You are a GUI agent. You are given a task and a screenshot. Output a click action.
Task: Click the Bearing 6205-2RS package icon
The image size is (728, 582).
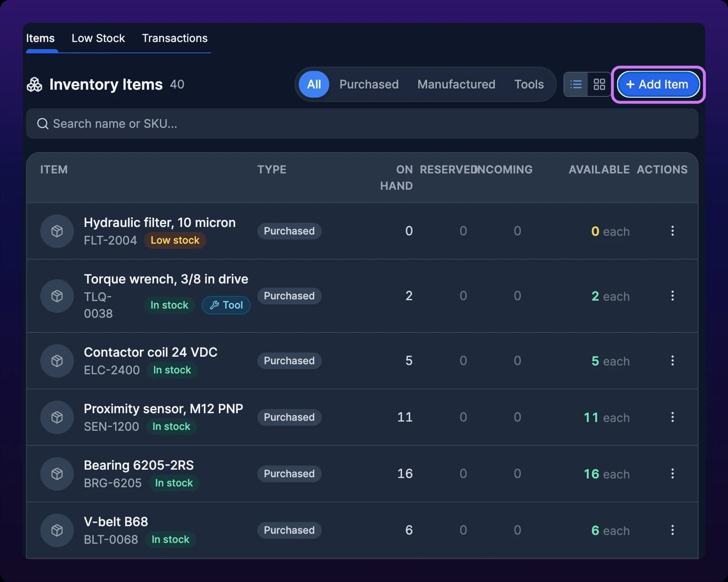[x=57, y=473]
